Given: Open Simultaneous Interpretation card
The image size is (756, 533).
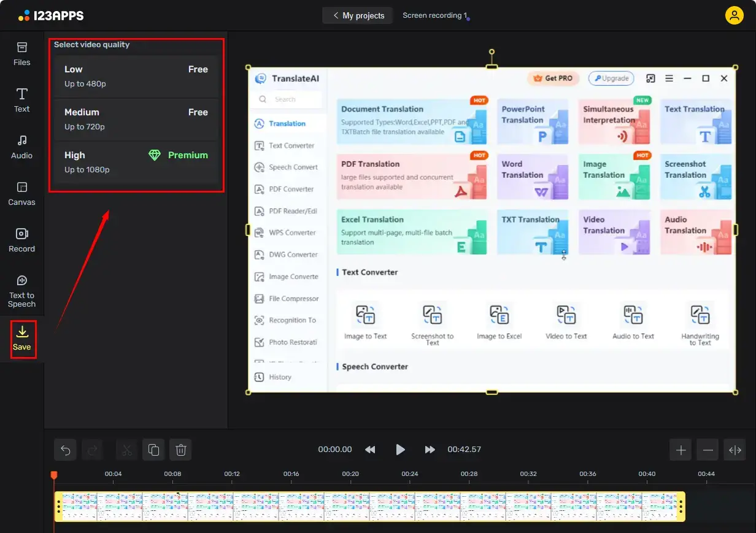Looking at the screenshot, I should point(614,121).
